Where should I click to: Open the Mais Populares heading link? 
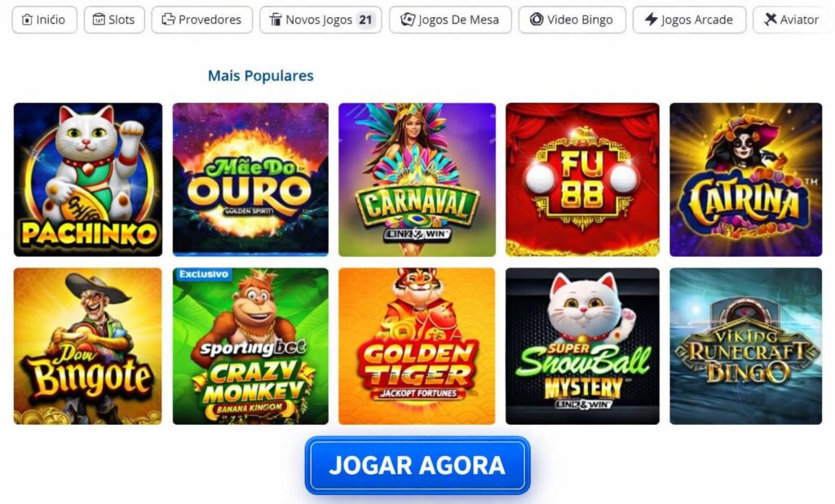(260, 76)
